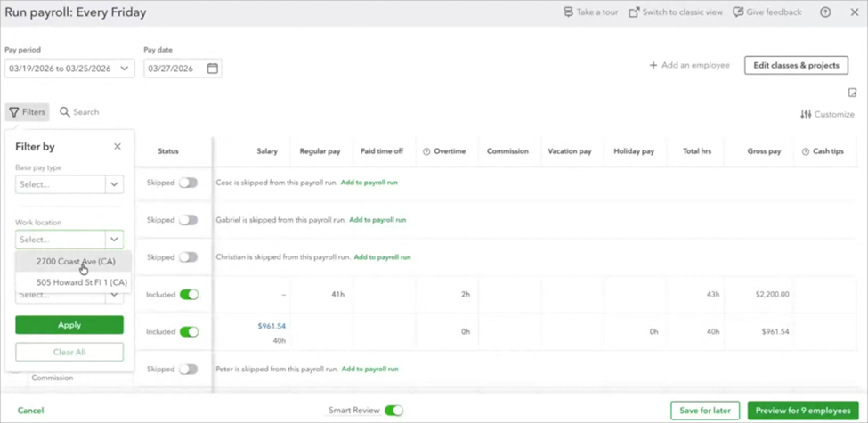Expand the Pay period dropdown
The image size is (868, 423).
(x=124, y=69)
